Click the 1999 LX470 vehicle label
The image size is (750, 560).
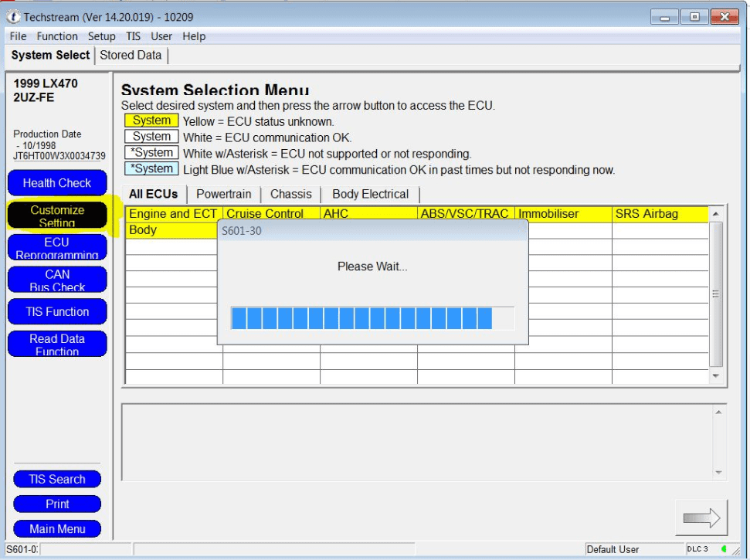pos(46,83)
